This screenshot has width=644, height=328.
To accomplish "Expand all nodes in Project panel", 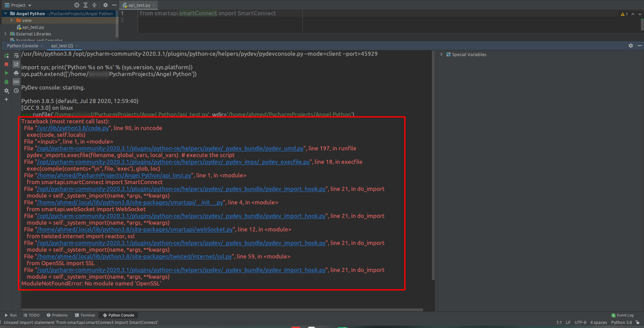I will 86,5.
